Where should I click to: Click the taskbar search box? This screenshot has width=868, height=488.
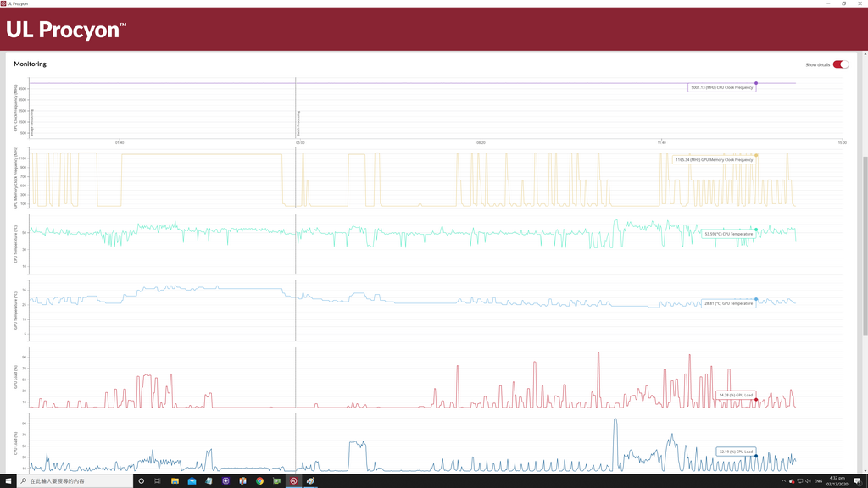pos(75,481)
